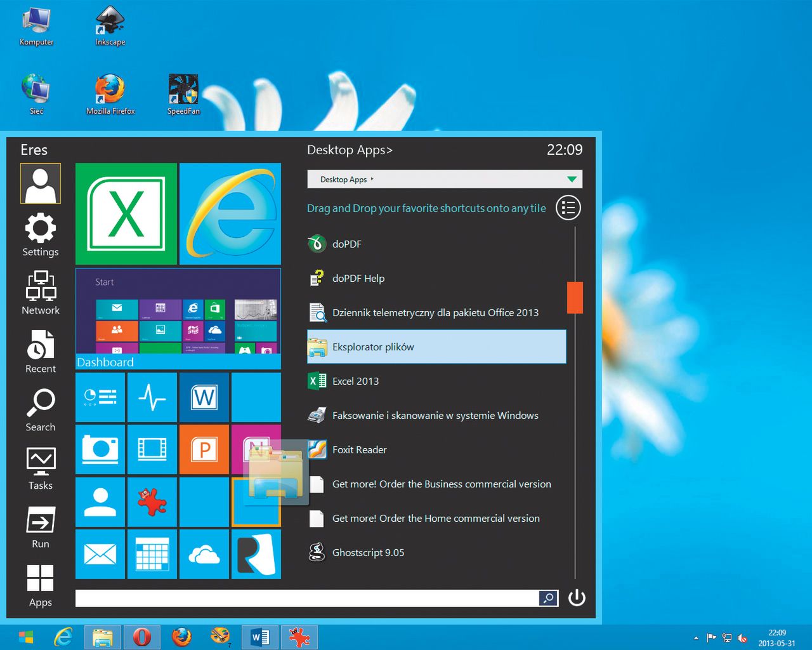This screenshot has width=812, height=650.
Task: Open the Komputer desktop icon
Action: [x=36, y=27]
